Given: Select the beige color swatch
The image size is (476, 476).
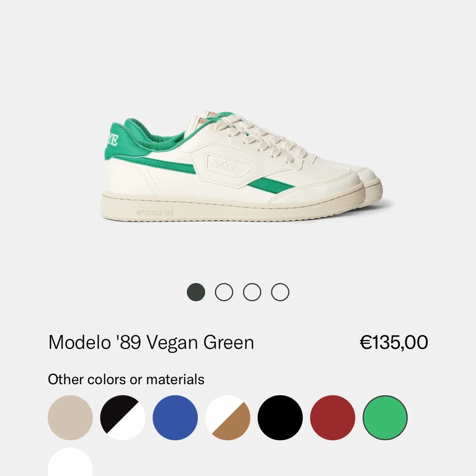Looking at the screenshot, I should (70, 417).
